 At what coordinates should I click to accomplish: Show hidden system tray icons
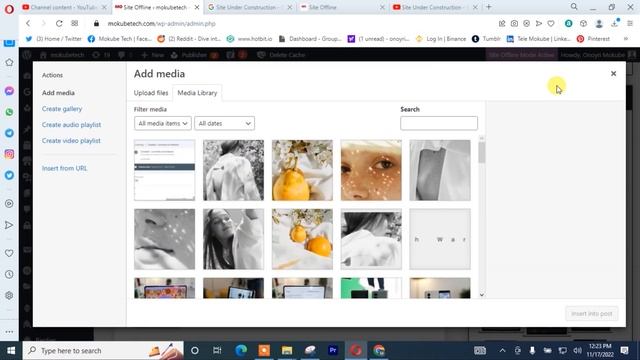coord(502,350)
